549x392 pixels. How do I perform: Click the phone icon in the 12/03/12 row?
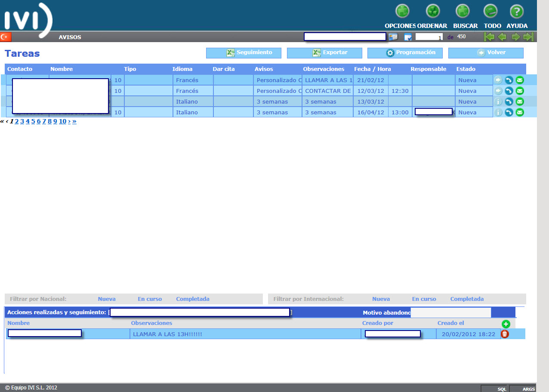tap(509, 91)
